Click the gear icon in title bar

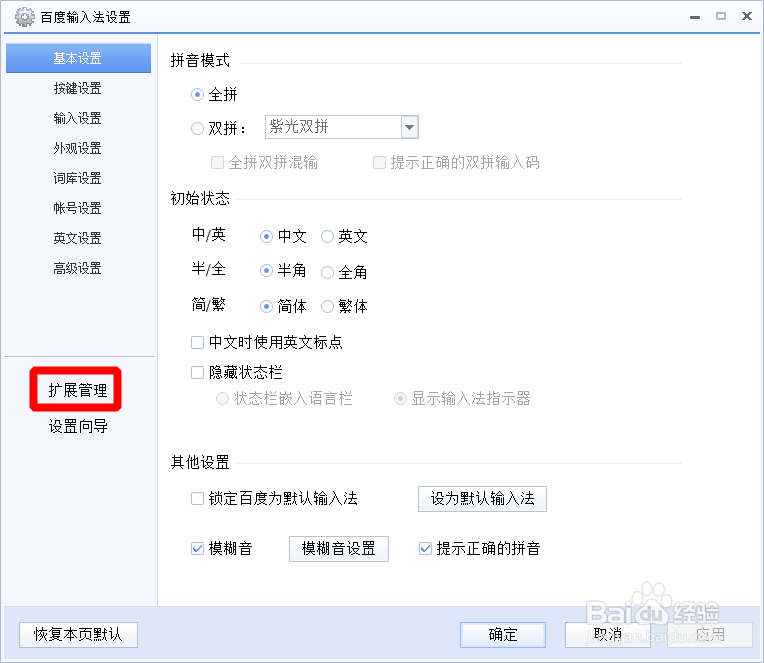(24, 17)
